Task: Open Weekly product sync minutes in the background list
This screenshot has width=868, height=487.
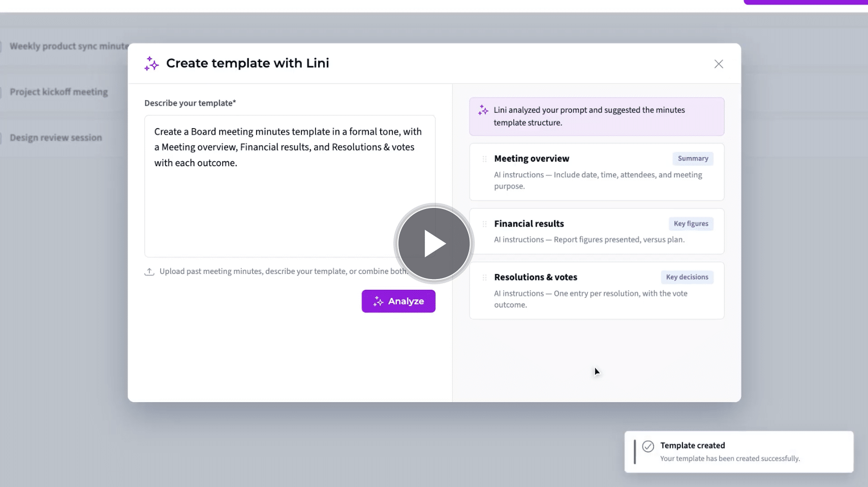Action: (x=69, y=46)
